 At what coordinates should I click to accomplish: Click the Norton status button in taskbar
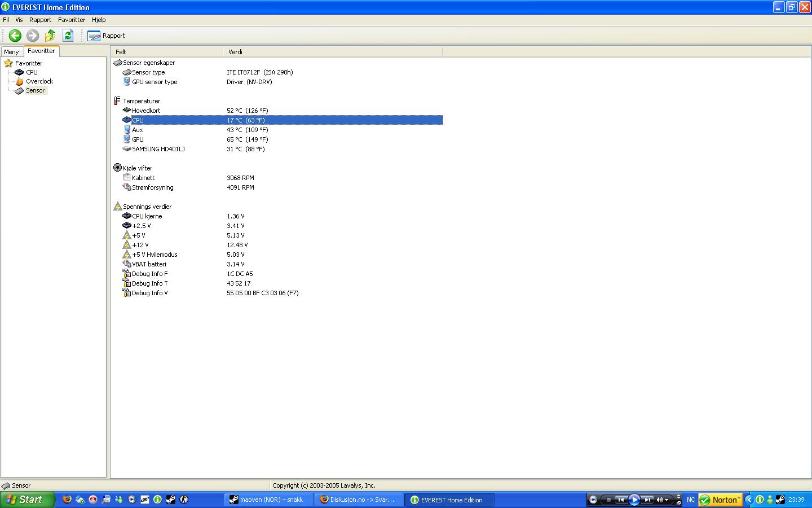[721, 500]
